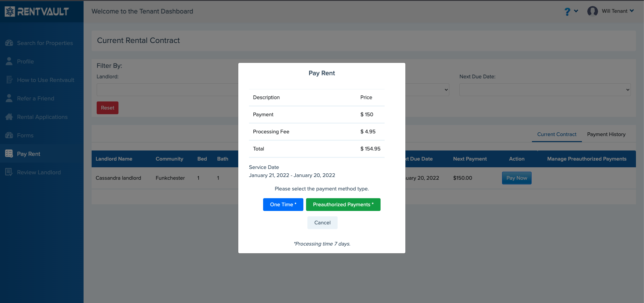Viewport: 644px width, 303px height.
Task: Choose Preauthorized Payments option
Action: pyautogui.click(x=343, y=205)
